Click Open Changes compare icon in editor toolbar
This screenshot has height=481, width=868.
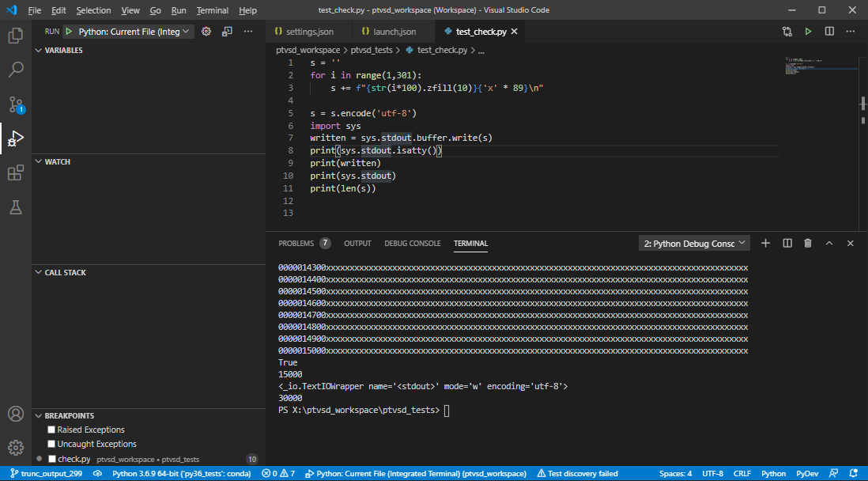pos(787,32)
